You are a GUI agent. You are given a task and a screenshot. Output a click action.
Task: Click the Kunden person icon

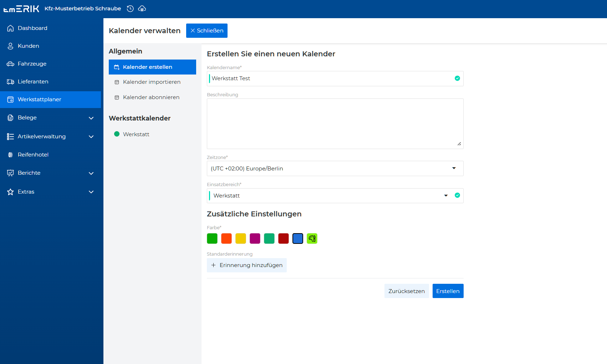(10, 46)
